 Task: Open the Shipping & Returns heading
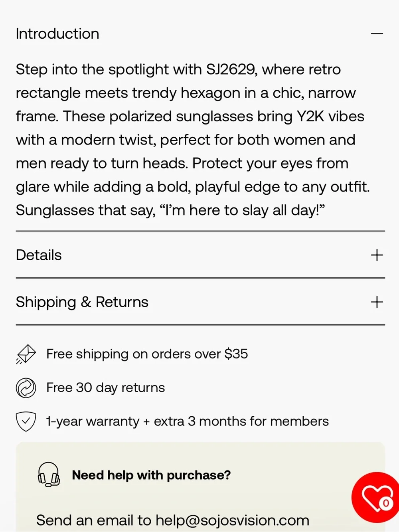82,302
